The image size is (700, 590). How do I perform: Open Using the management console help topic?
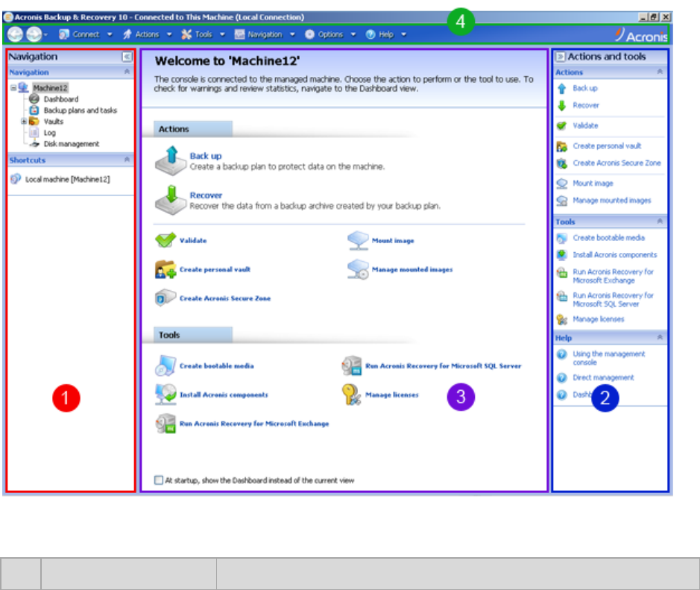tap(609, 358)
